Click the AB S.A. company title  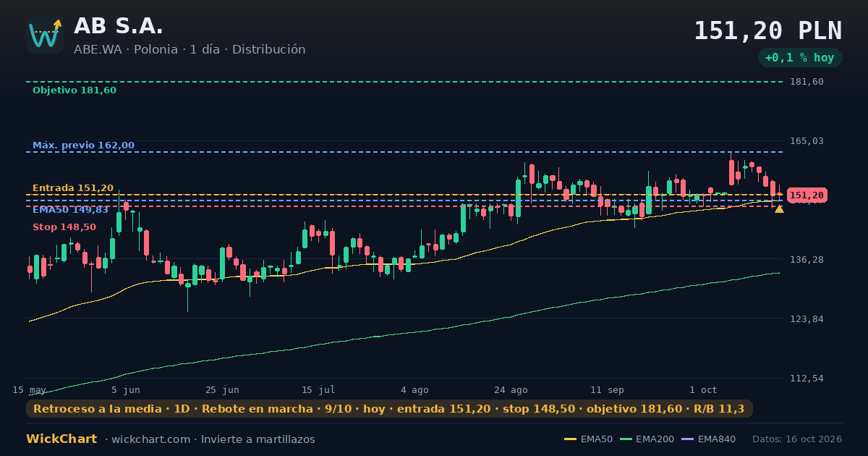click(x=119, y=26)
